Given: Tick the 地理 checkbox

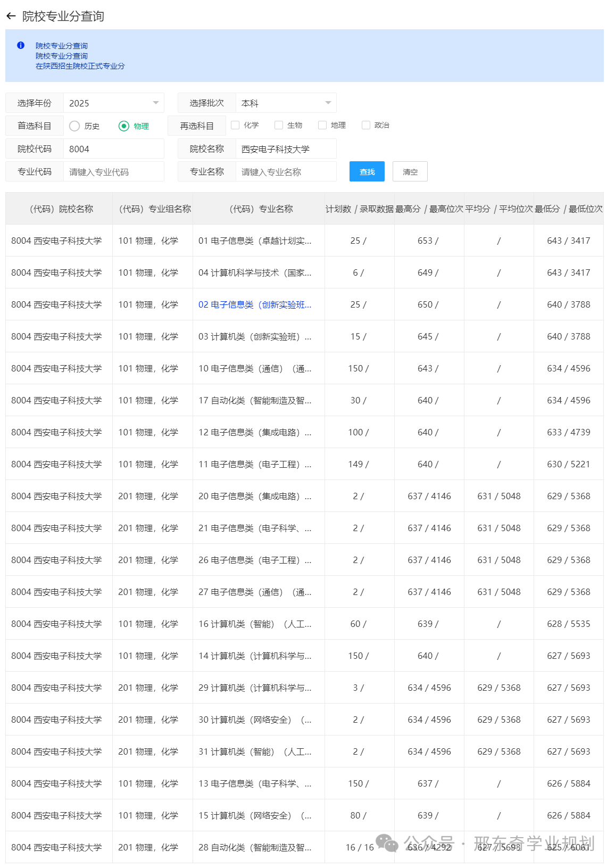Looking at the screenshot, I should [x=322, y=125].
